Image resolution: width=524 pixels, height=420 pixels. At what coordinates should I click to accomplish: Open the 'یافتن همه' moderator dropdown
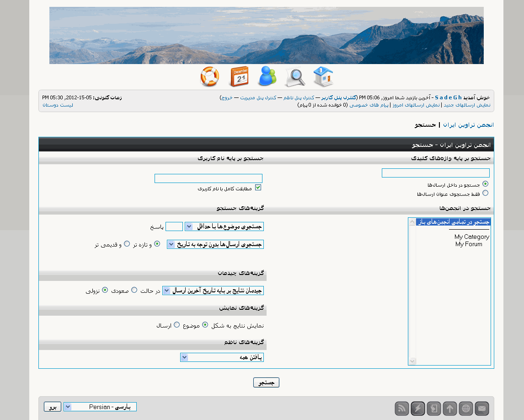coord(222,357)
